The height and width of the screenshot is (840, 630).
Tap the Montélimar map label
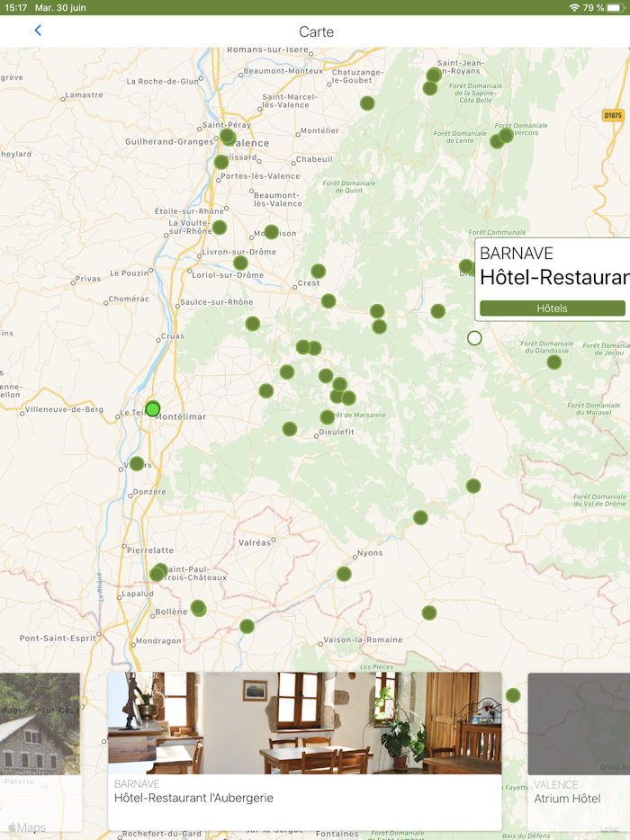click(x=181, y=416)
